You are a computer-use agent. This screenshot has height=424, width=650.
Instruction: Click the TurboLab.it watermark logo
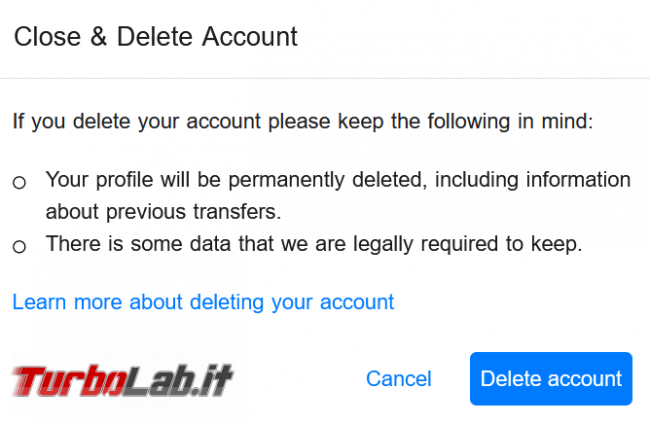(123, 380)
